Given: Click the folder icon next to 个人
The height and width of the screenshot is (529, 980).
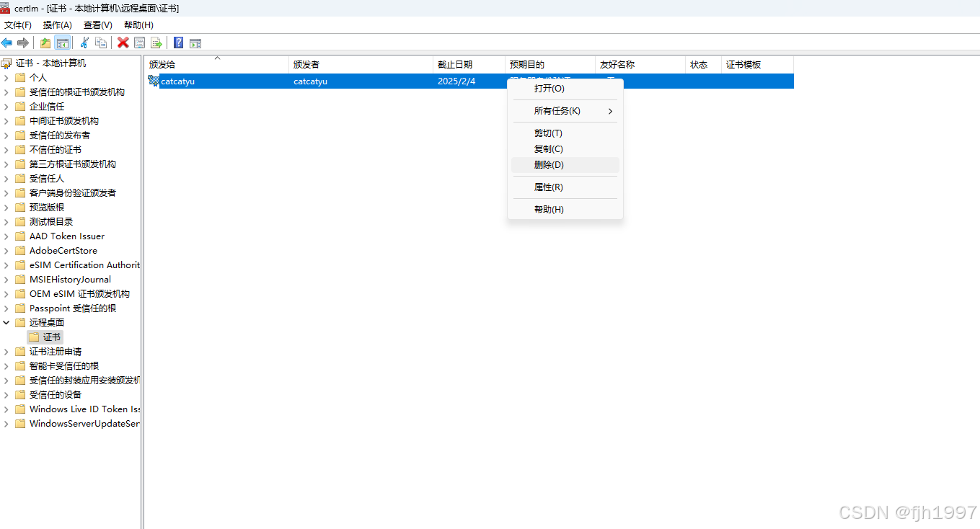Looking at the screenshot, I should 20,77.
